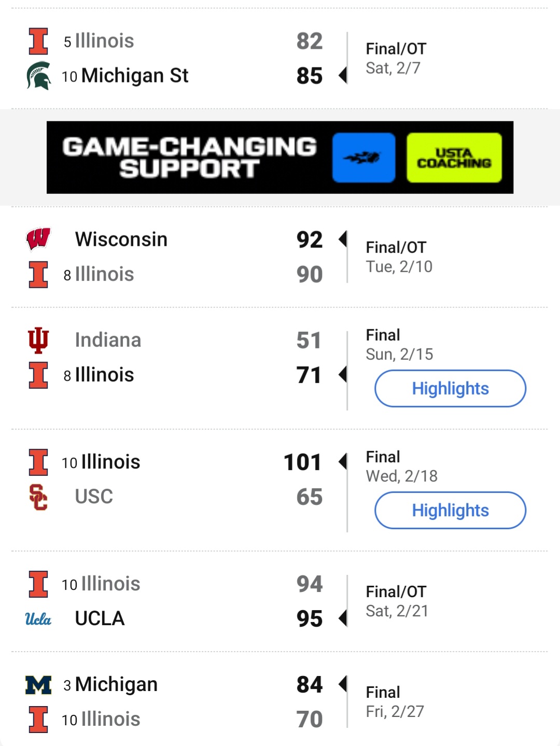
Task: Tap the USTA Coaching ad logo
Action: tap(454, 158)
